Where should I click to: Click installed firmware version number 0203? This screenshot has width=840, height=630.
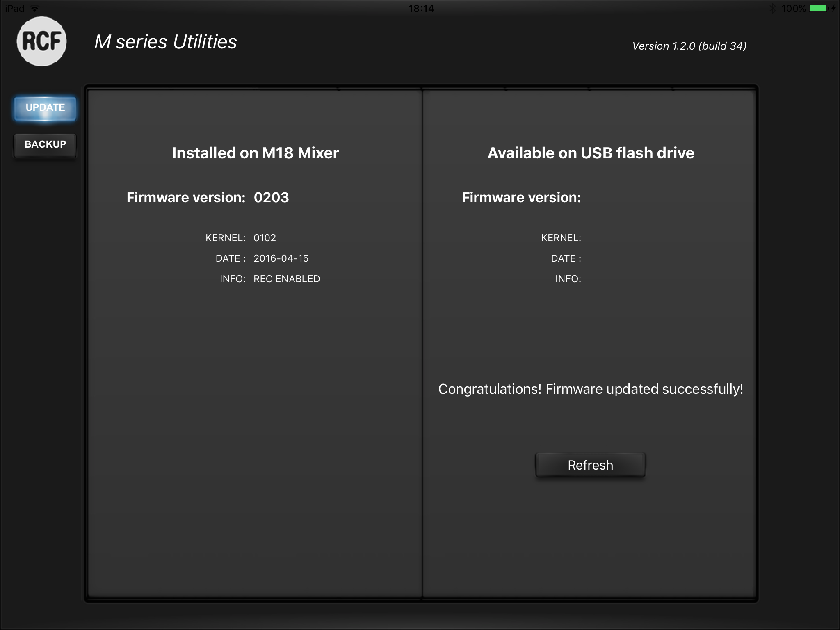point(271,198)
